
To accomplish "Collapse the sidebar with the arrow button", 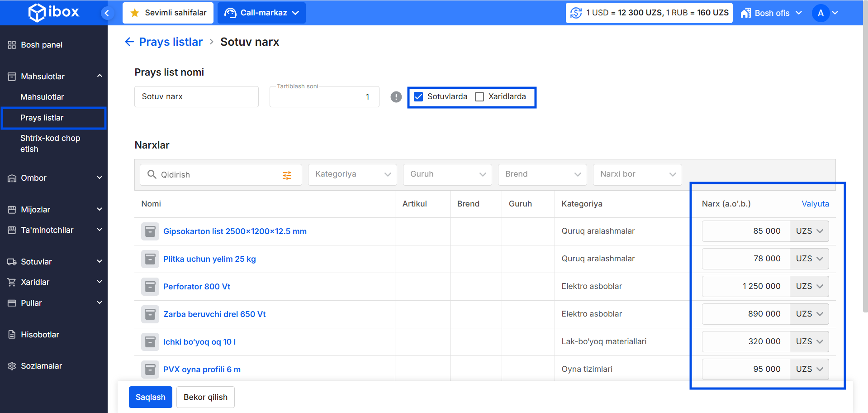I will (x=107, y=13).
